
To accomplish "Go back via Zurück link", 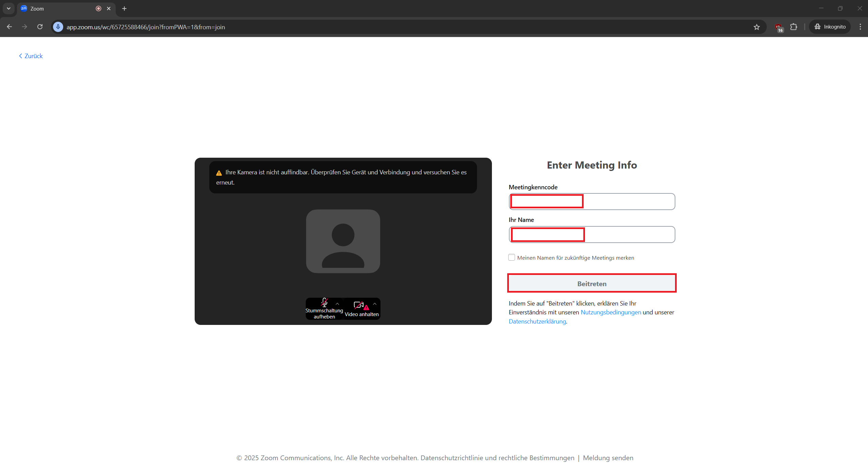I will (31, 56).
